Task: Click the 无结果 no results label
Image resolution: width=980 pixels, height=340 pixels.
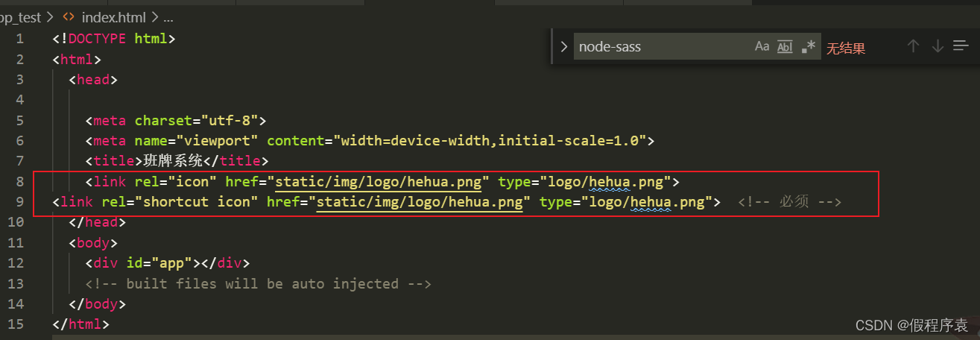Action: [846, 48]
